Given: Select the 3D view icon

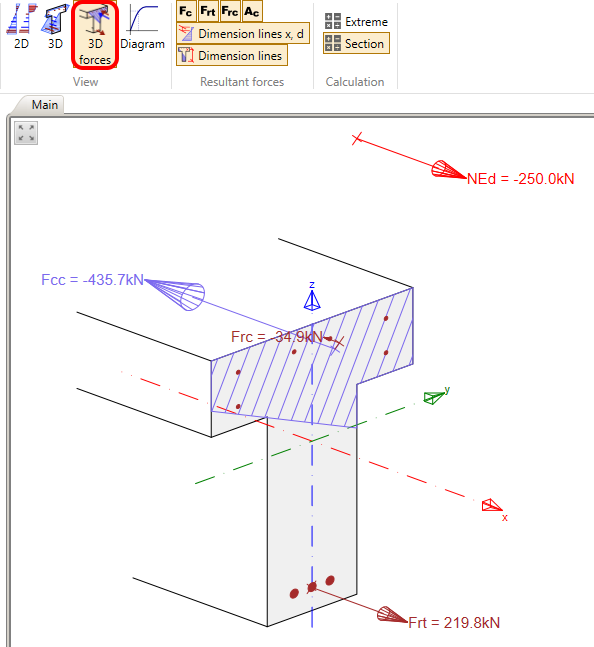Looking at the screenshot, I should click(x=55, y=26).
